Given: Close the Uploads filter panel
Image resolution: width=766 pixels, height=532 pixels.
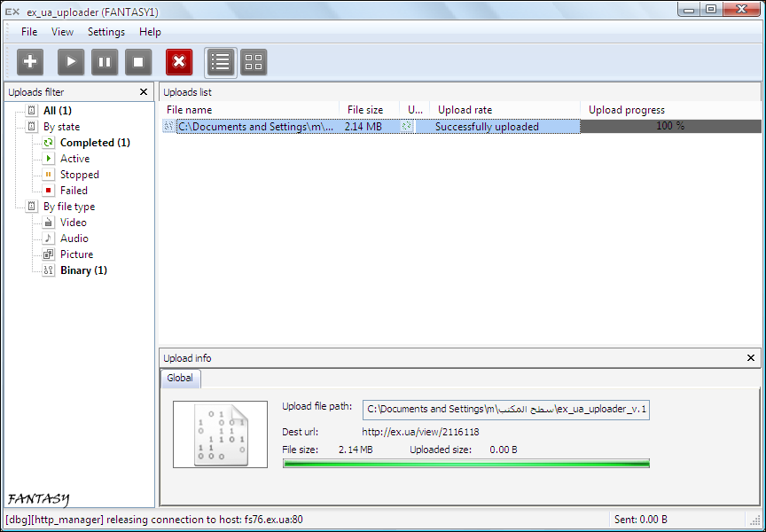Looking at the screenshot, I should pyautogui.click(x=144, y=92).
